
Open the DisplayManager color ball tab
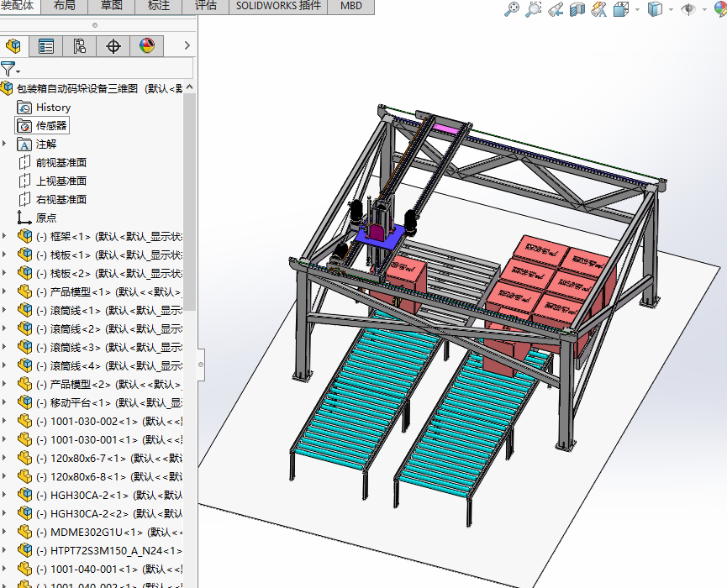[x=147, y=46]
